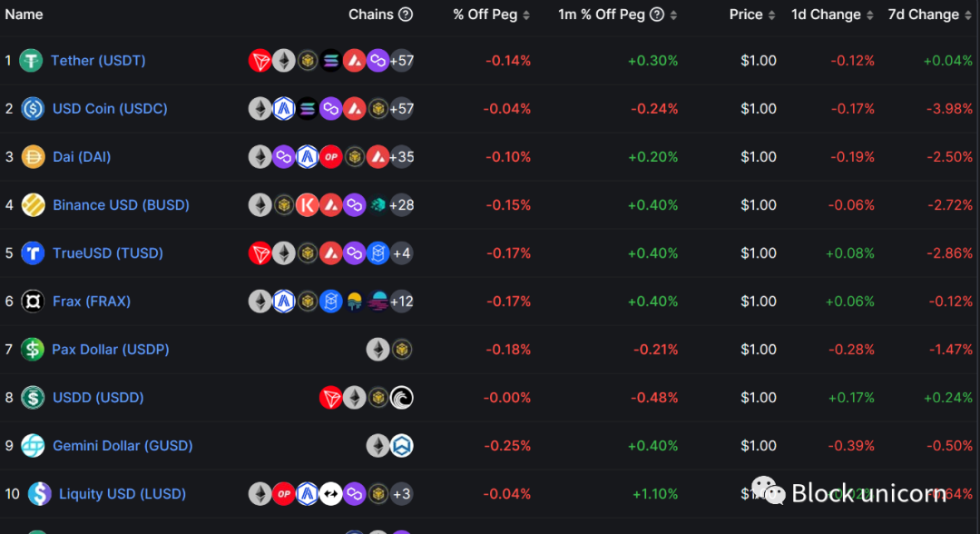Image resolution: width=980 pixels, height=534 pixels.
Task: Expand the +12 chains for Frax
Action: (x=401, y=302)
